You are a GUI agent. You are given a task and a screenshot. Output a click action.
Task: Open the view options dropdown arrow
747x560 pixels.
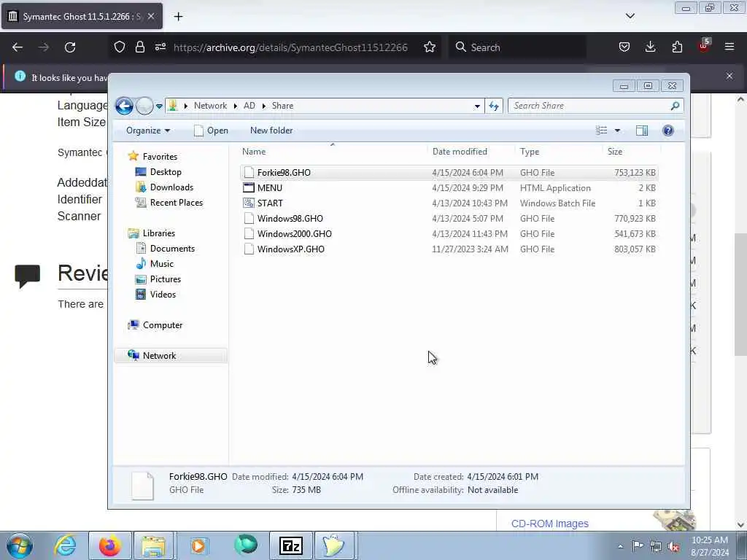617,131
